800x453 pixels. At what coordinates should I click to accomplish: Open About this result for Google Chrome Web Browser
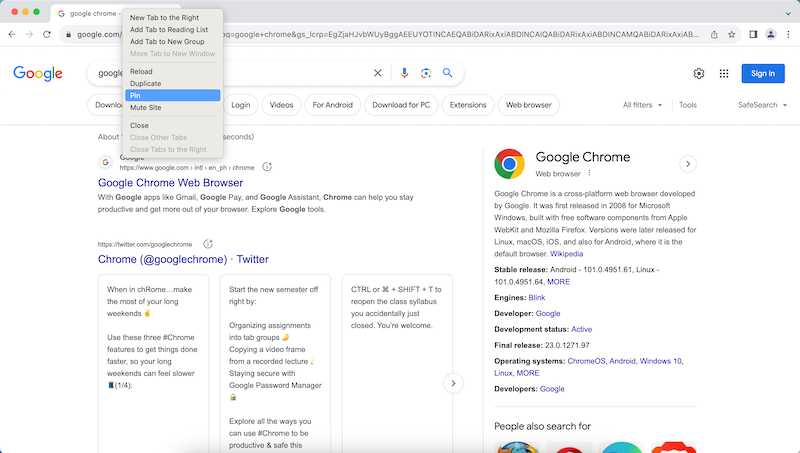click(267, 167)
